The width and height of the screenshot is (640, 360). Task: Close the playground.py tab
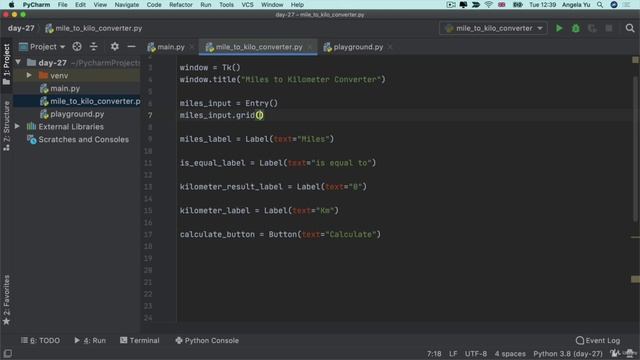[x=390, y=47]
